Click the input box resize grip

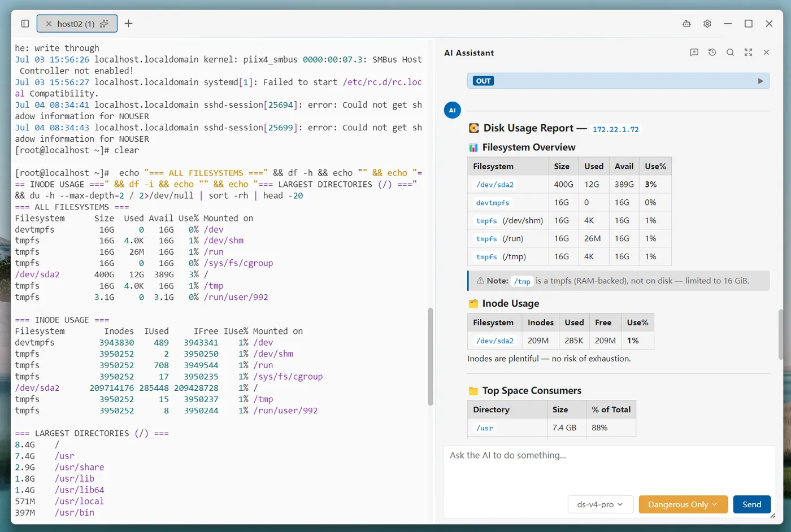click(772, 516)
